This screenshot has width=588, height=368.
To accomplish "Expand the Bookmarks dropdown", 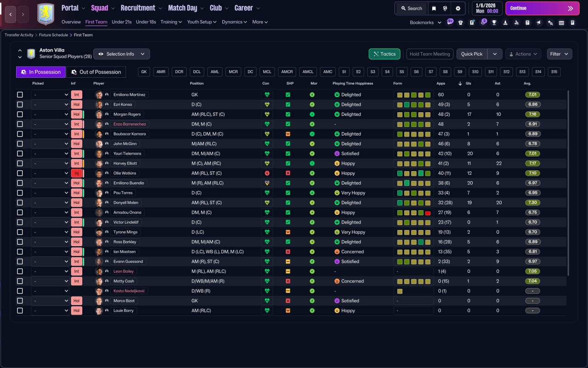I will click(425, 23).
